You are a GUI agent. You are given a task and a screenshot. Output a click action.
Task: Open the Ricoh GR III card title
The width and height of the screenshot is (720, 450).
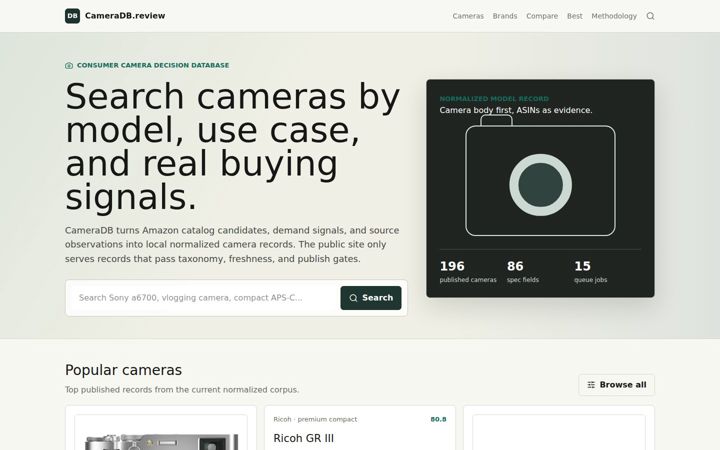tap(304, 438)
